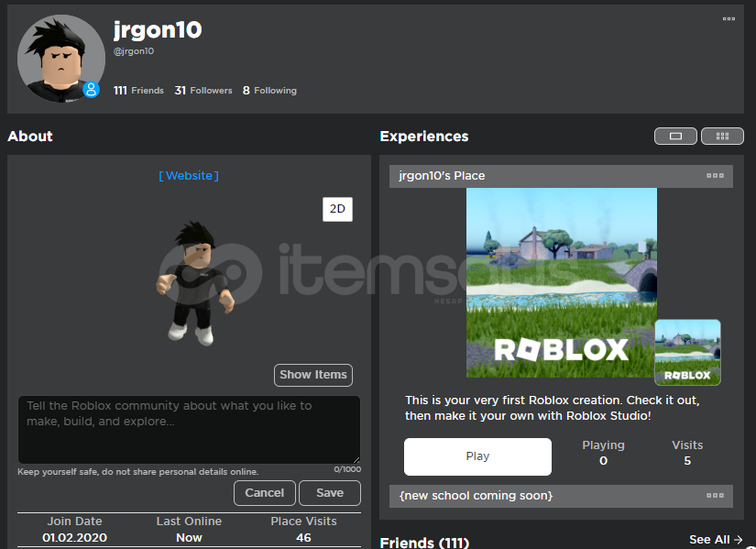Click the Join Date value 01.02.2020
Screen dimensions: 756x549
(75, 537)
